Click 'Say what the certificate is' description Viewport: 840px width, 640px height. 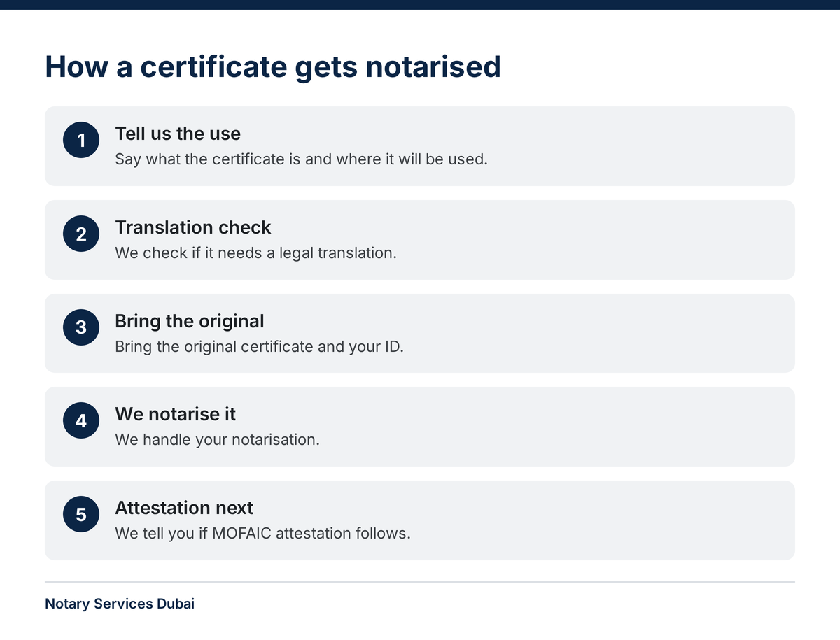click(301, 159)
